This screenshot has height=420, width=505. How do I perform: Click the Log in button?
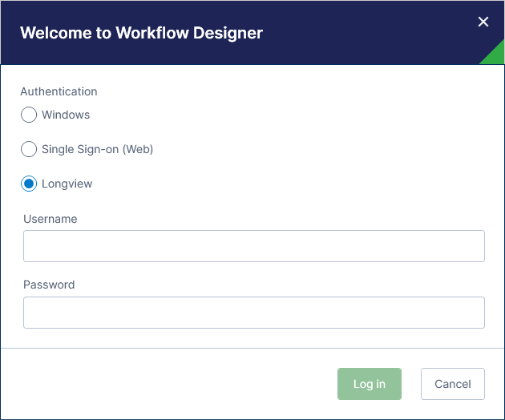tap(370, 384)
